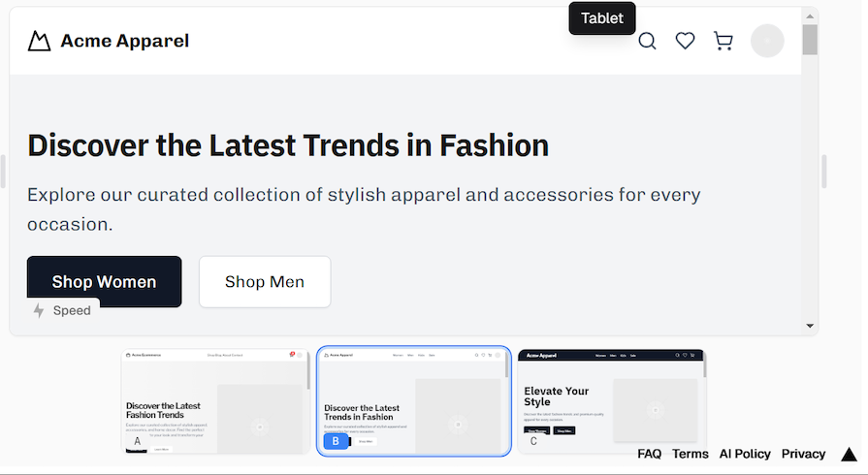Open the shopping cart icon
Viewport: 868px width, 475px height.
coord(723,41)
